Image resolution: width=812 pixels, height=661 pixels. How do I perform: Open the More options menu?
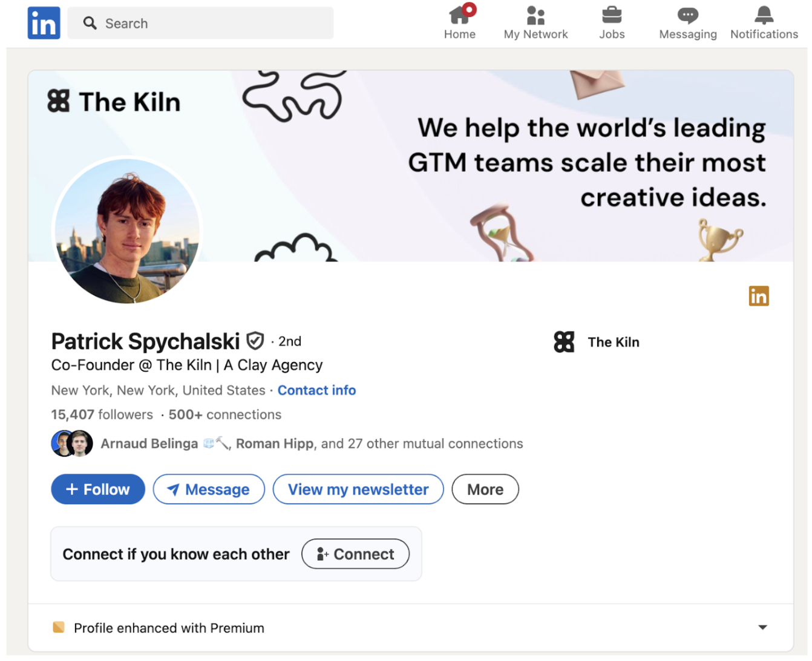tap(485, 489)
